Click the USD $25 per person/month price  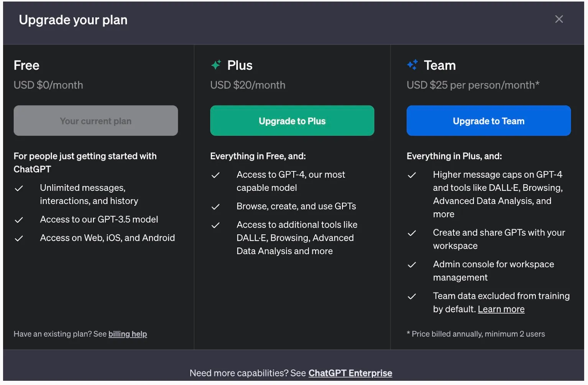(x=473, y=85)
